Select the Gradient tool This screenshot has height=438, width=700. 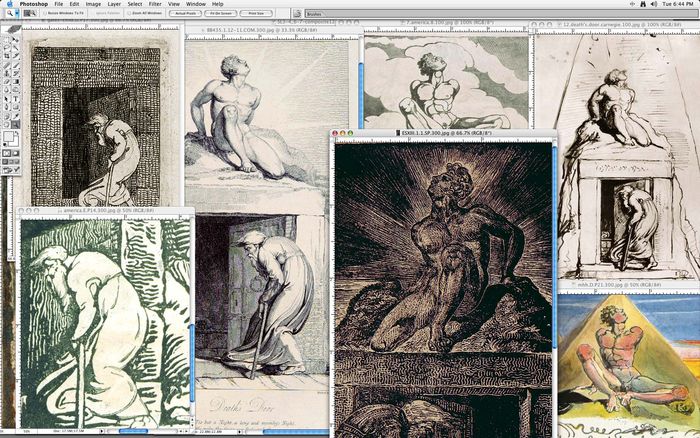coord(15,82)
